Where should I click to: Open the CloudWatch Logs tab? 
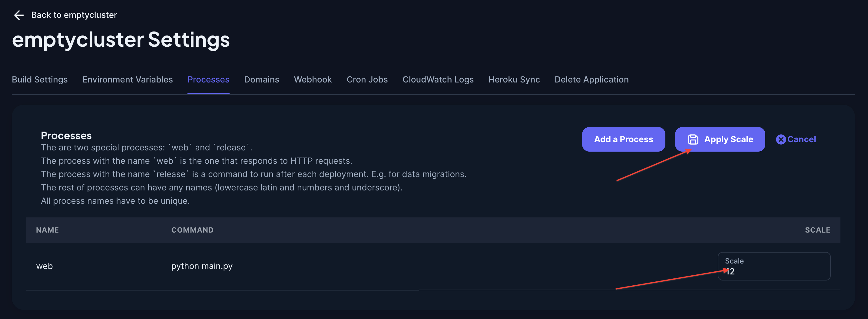(438, 79)
